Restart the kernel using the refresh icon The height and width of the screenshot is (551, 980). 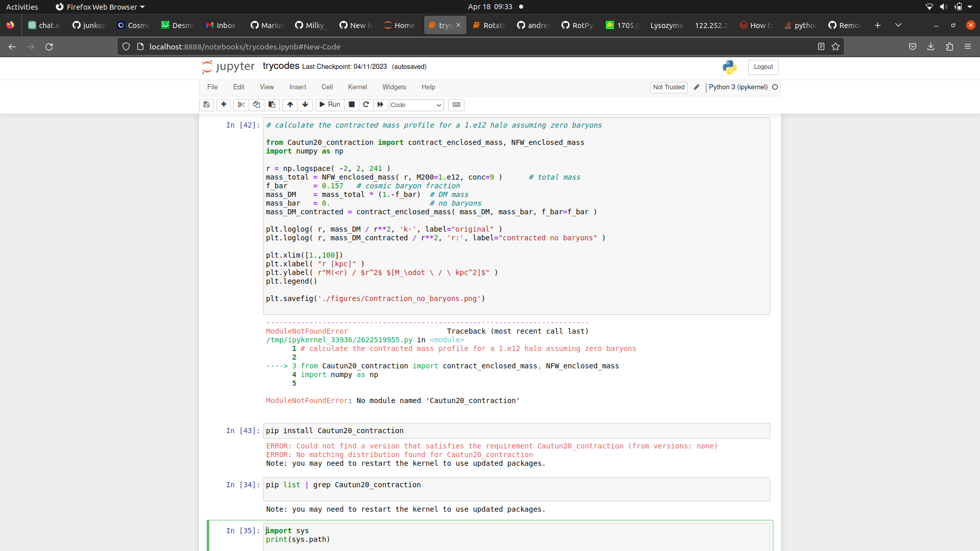[366, 105]
